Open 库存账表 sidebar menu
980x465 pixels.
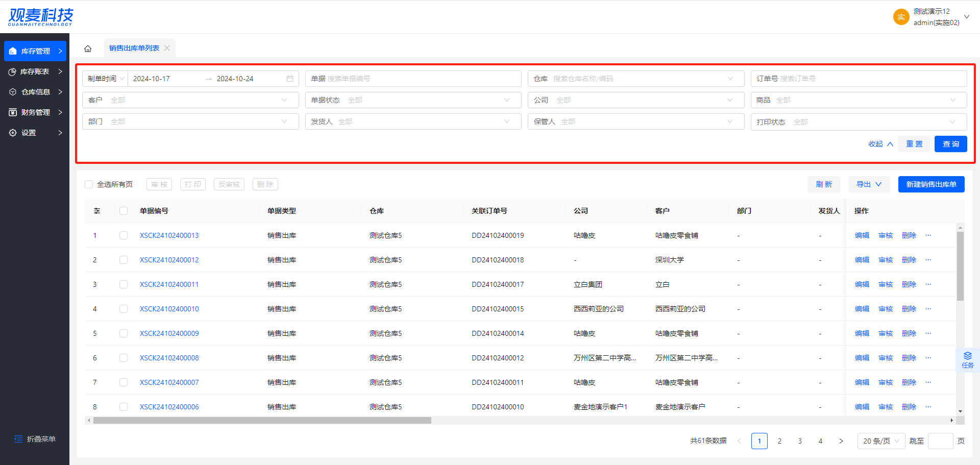tap(35, 71)
